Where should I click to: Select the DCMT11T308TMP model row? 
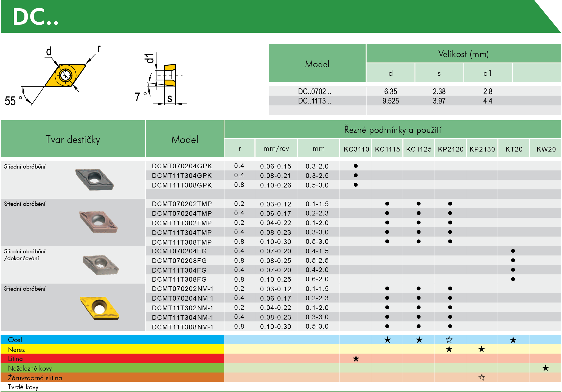click(182, 242)
